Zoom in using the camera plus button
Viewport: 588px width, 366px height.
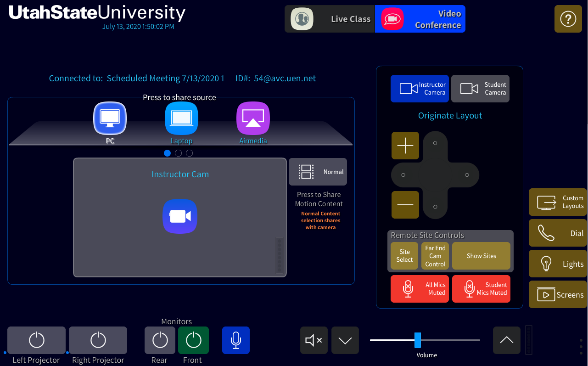pyautogui.click(x=405, y=146)
